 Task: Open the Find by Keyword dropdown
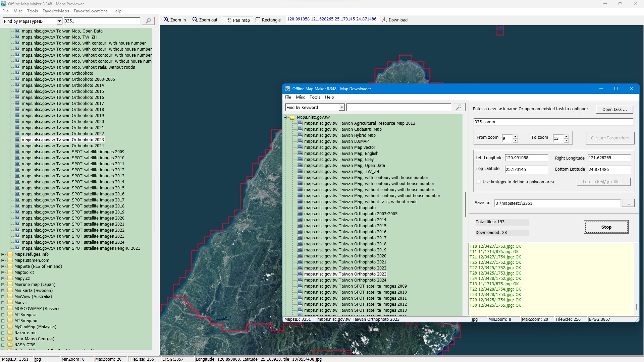(342, 108)
